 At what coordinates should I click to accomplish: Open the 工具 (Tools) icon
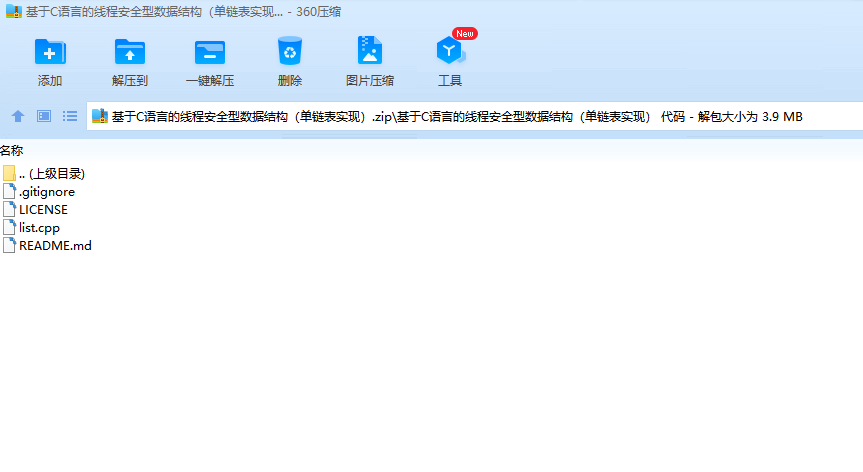click(x=450, y=51)
